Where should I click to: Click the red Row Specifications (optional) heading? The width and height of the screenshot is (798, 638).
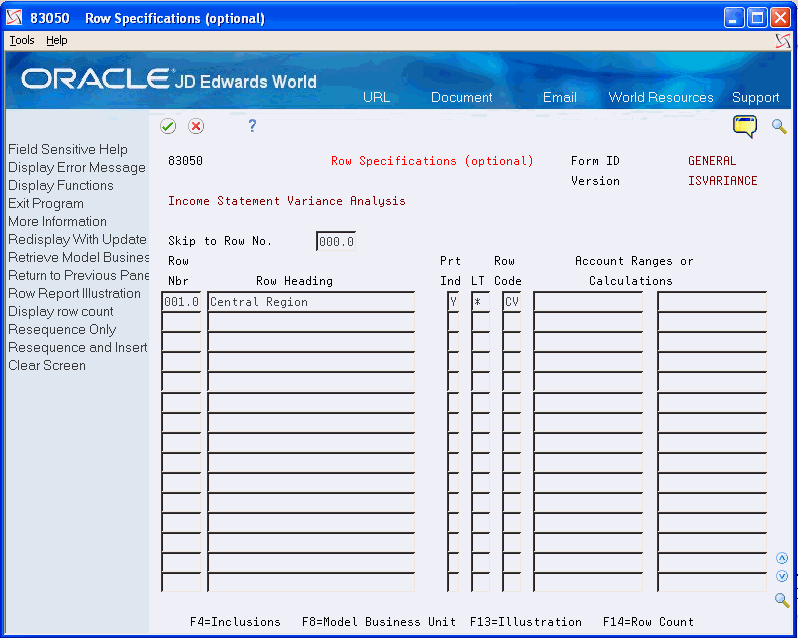432,161
